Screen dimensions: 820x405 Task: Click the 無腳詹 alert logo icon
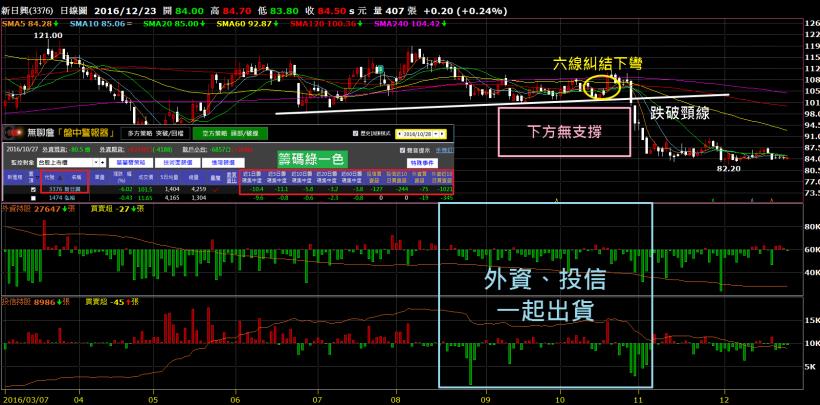pyautogui.click(x=14, y=133)
